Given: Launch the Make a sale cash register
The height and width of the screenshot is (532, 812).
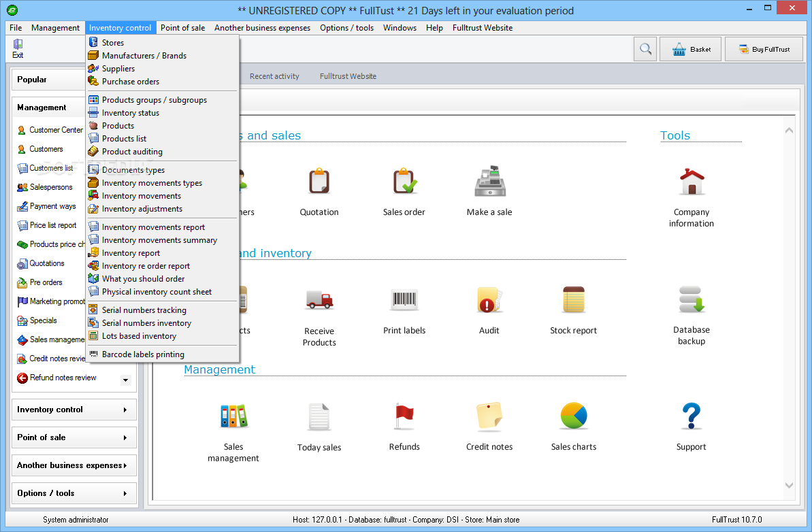Looking at the screenshot, I should [x=489, y=181].
